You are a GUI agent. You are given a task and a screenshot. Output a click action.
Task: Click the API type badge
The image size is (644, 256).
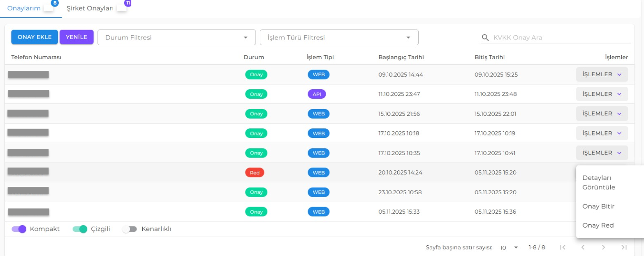tap(317, 94)
